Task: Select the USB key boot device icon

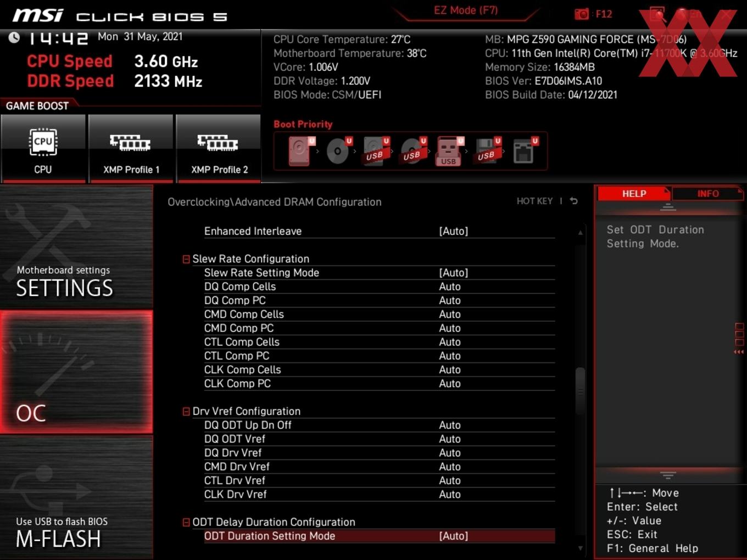Action: (449, 151)
